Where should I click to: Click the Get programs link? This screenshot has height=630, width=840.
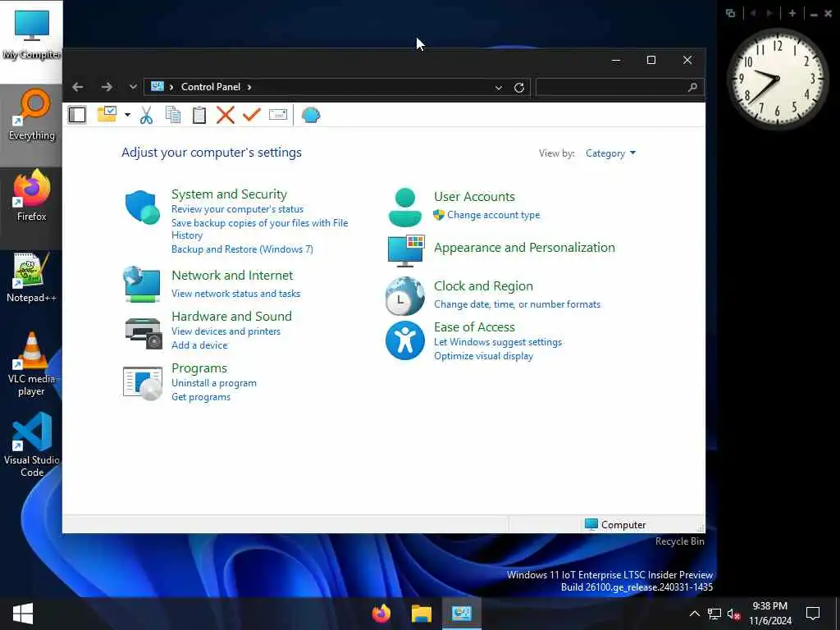point(201,397)
